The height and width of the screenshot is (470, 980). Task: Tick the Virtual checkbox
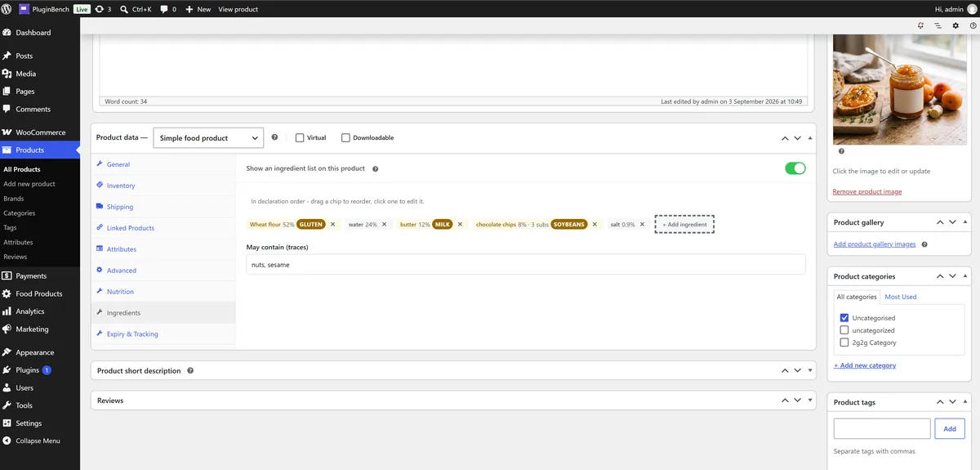(x=300, y=138)
